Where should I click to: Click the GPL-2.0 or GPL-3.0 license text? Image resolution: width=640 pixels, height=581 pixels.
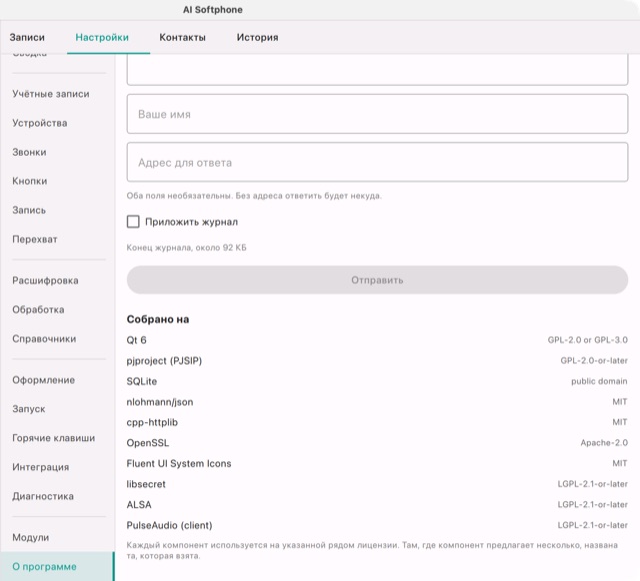(587, 340)
